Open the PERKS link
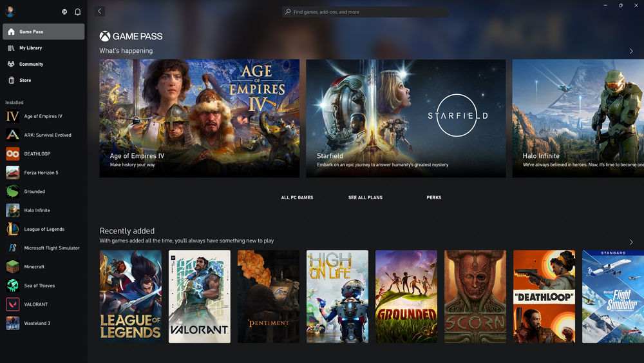Screen dimensions: 644x363 point(433,197)
